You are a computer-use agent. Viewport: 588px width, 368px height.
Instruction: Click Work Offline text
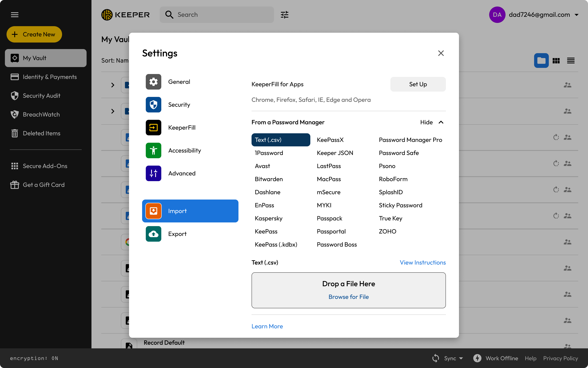pos(502,358)
